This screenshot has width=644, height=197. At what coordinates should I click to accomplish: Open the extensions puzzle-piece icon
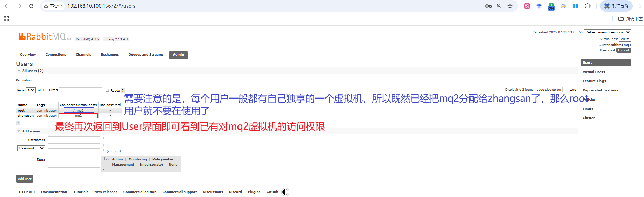click(588, 6)
